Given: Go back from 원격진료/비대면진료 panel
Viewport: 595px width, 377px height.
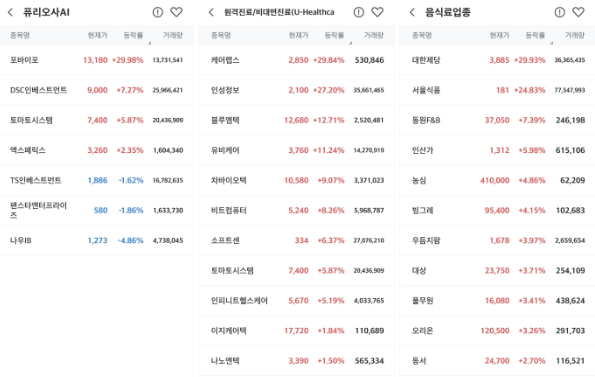Looking at the screenshot, I should tap(211, 13).
